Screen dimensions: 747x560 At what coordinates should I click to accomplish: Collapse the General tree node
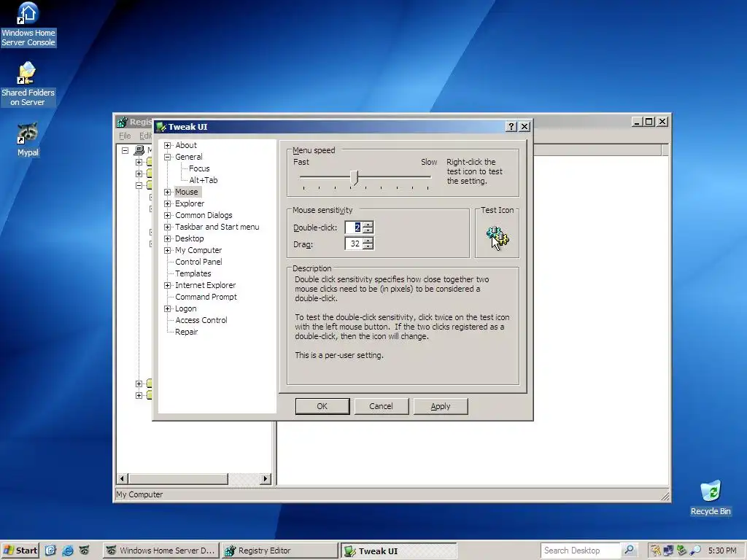pos(167,157)
